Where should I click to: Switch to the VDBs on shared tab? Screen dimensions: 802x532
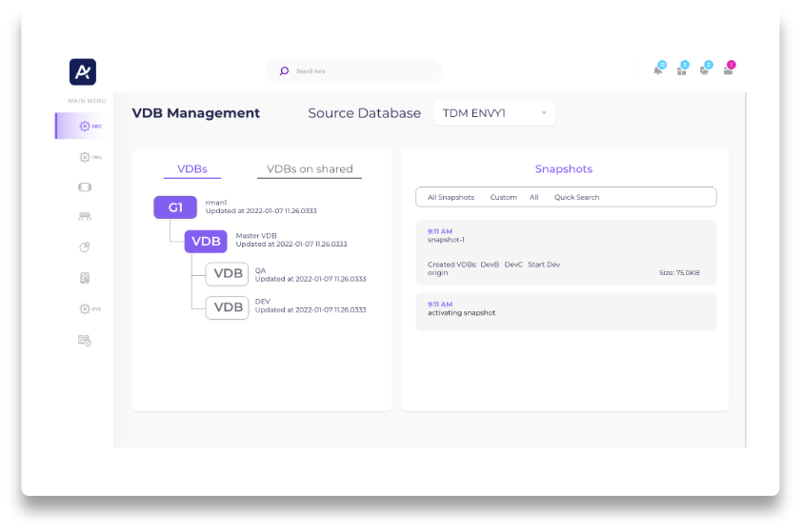coord(310,169)
